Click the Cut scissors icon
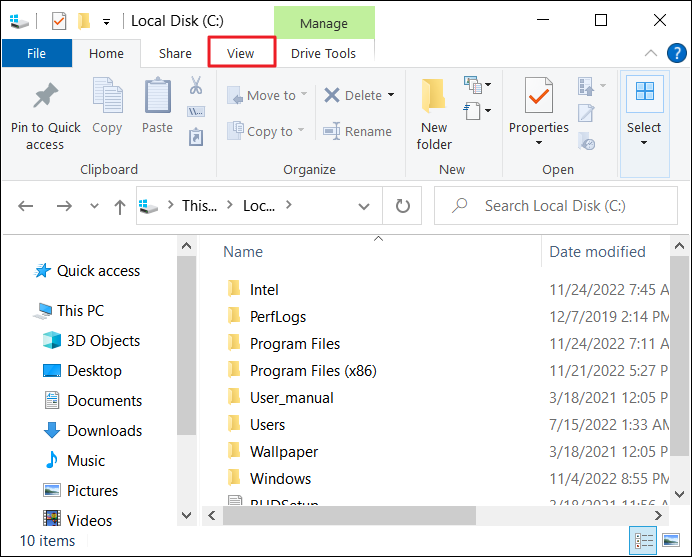Screen dimensions: 692x557 (196, 87)
